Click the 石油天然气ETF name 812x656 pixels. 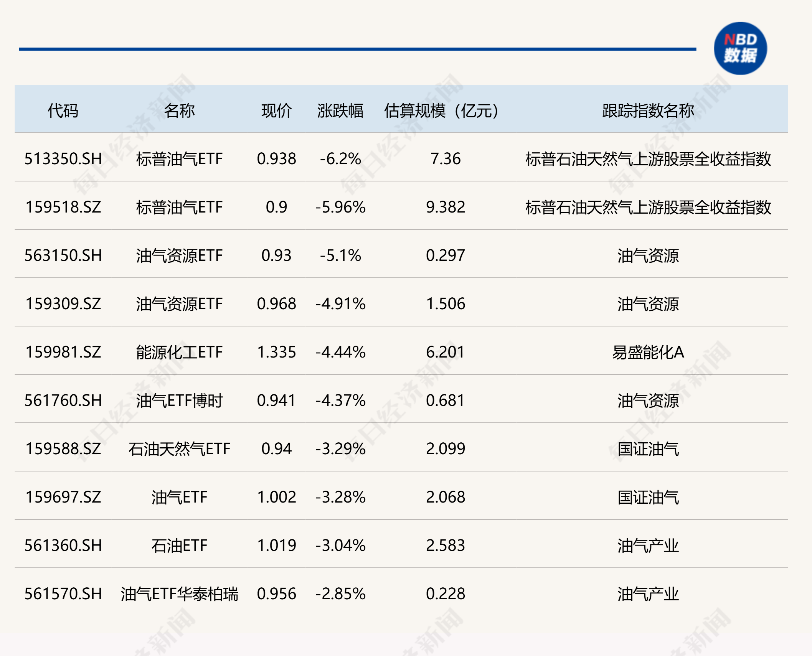(x=179, y=449)
